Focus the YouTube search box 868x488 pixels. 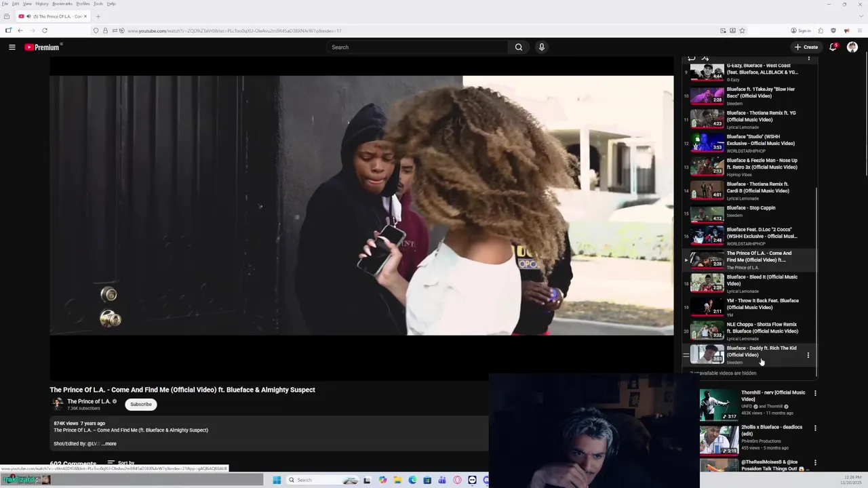[x=417, y=47]
